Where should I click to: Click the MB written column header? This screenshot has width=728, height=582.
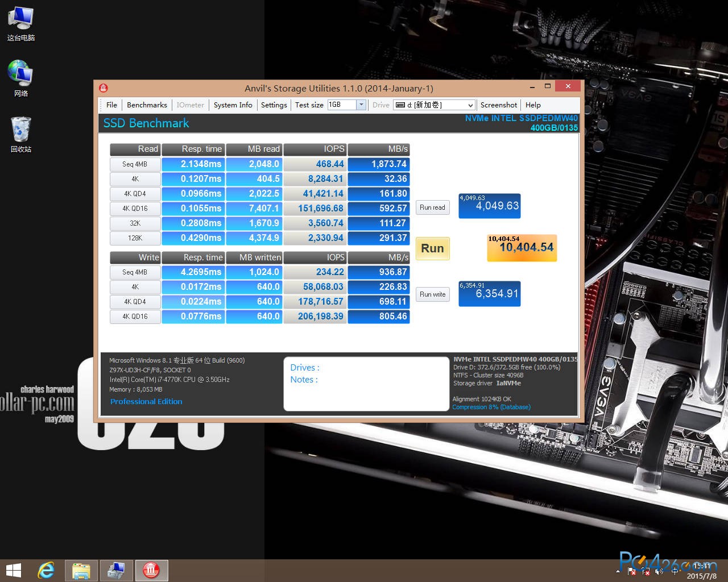254,257
